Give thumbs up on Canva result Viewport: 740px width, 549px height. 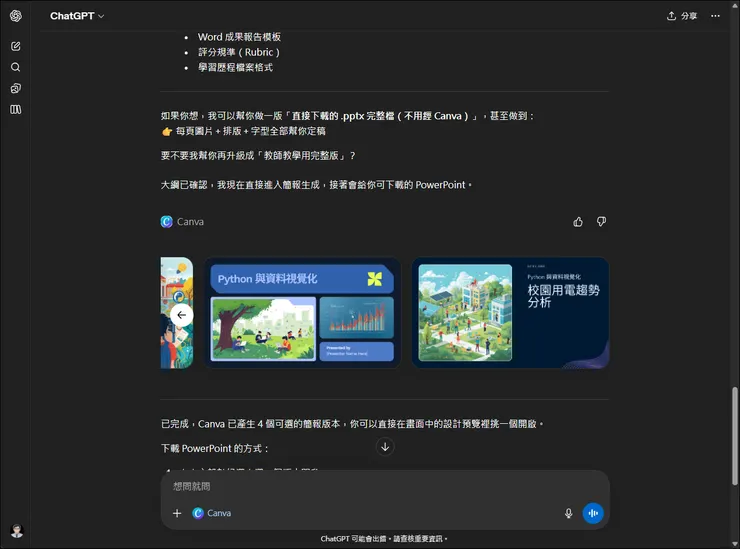click(x=578, y=222)
